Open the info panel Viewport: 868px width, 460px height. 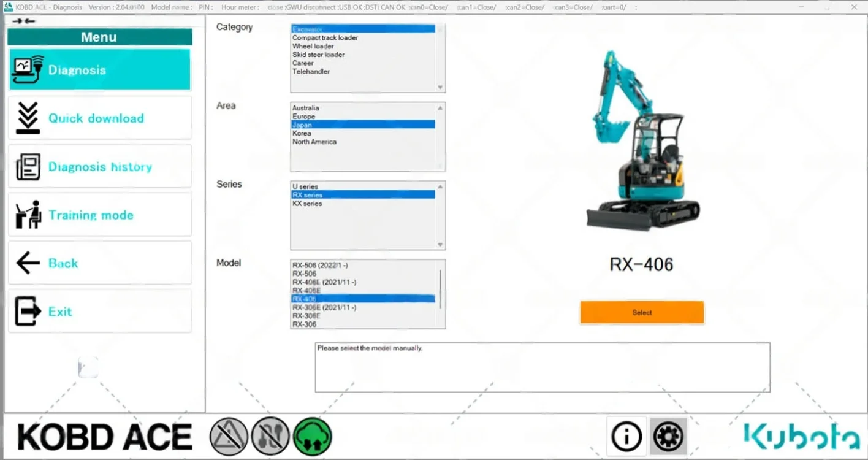625,436
